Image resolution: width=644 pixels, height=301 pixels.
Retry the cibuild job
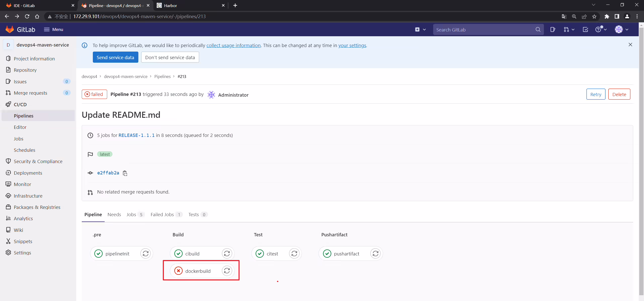[227, 253]
